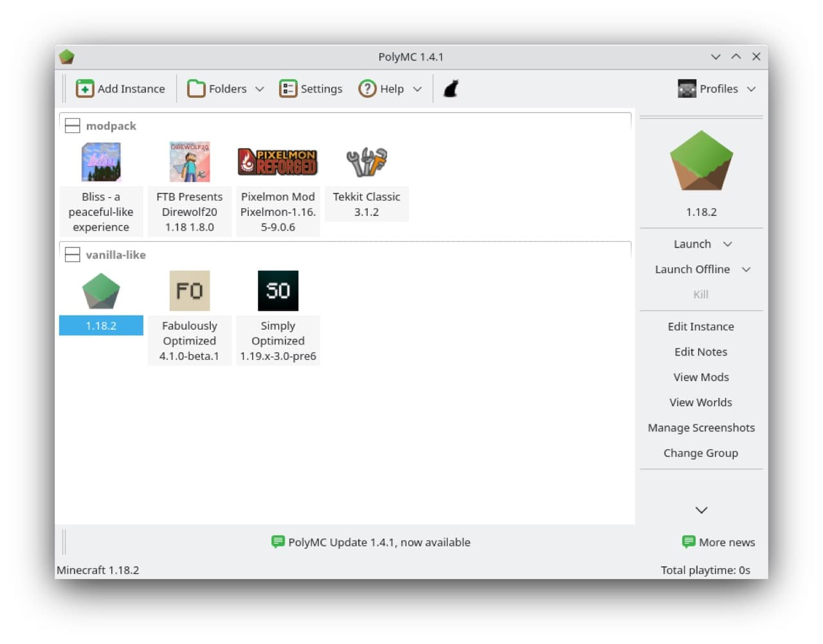This screenshot has height=644, width=823.
Task: Click the vanilla-like group name
Action: click(x=116, y=255)
